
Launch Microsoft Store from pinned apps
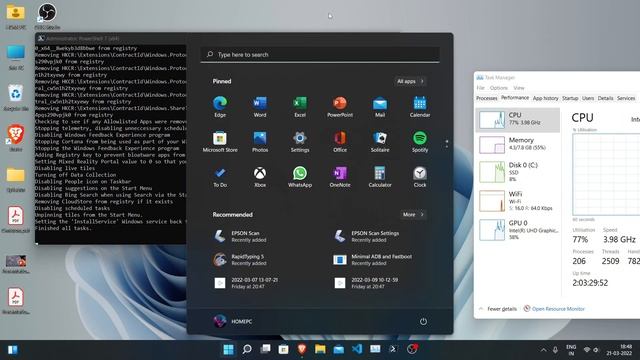tap(220, 142)
